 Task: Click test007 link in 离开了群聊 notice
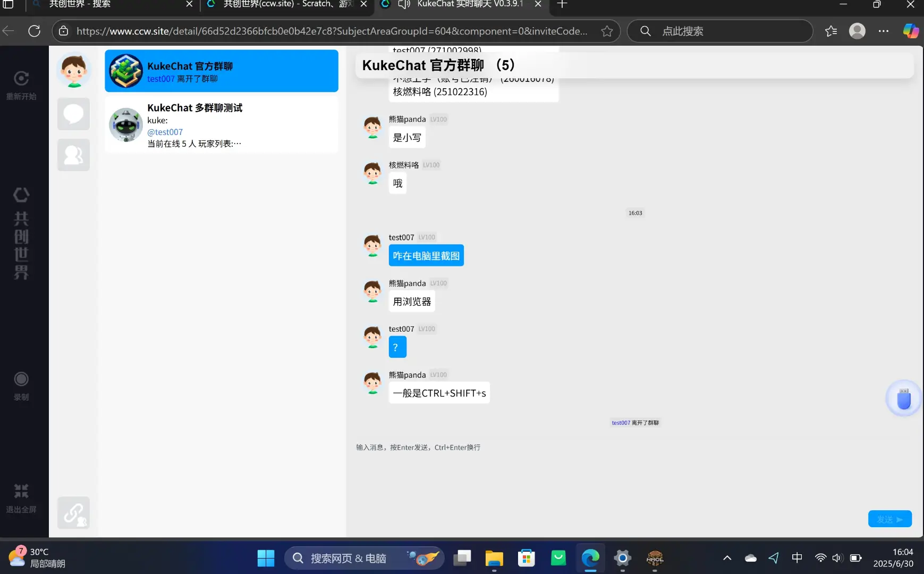621,423
